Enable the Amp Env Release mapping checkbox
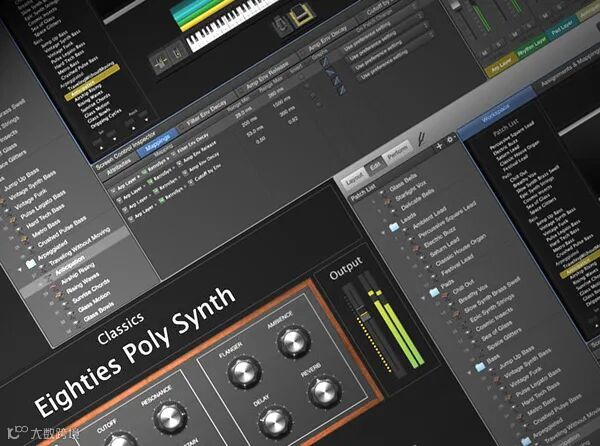This screenshot has height=446, width=600. coord(179,163)
